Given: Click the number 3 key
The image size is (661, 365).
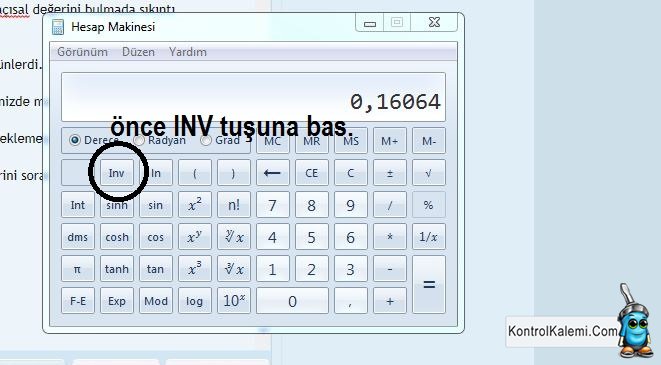Looking at the screenshot, I should (351, 269).
